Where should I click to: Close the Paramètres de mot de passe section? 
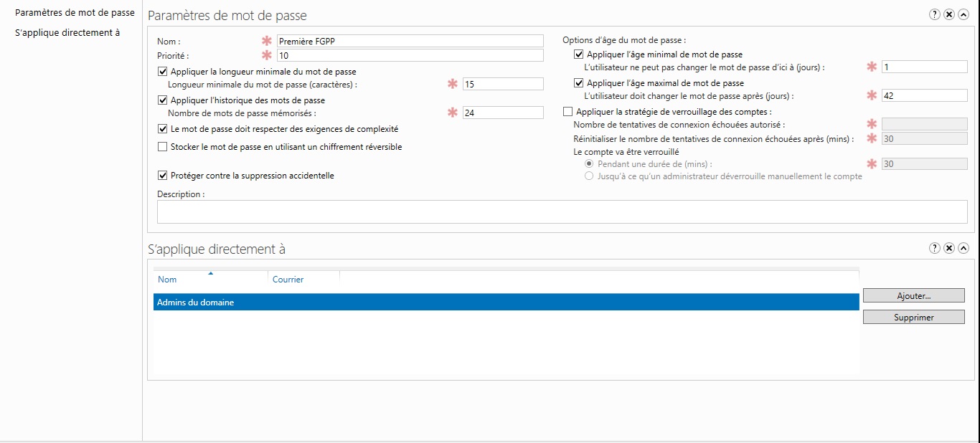coord(949,14)
